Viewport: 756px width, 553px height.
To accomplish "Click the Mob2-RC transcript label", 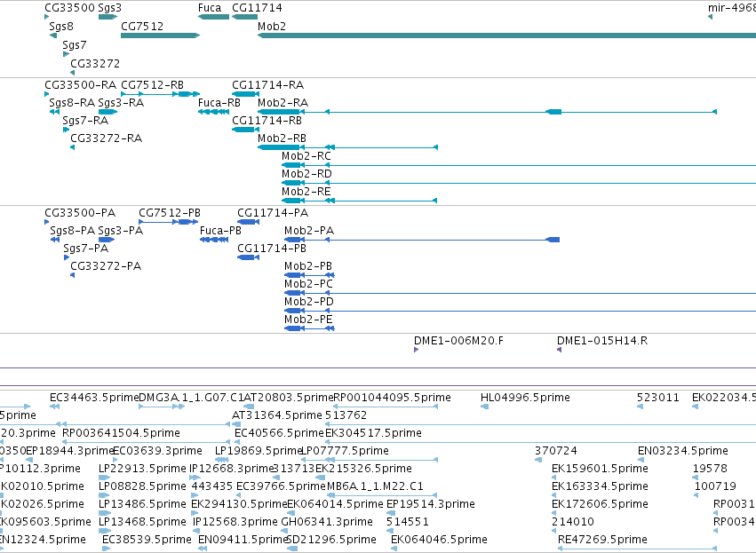I will [306, 156].
